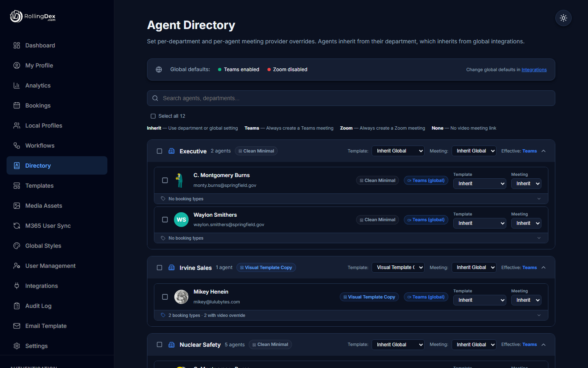The image size is (588, 368).
Task: Collapse the Irvine Sales section chevron
Action: [x=543, y=267]
